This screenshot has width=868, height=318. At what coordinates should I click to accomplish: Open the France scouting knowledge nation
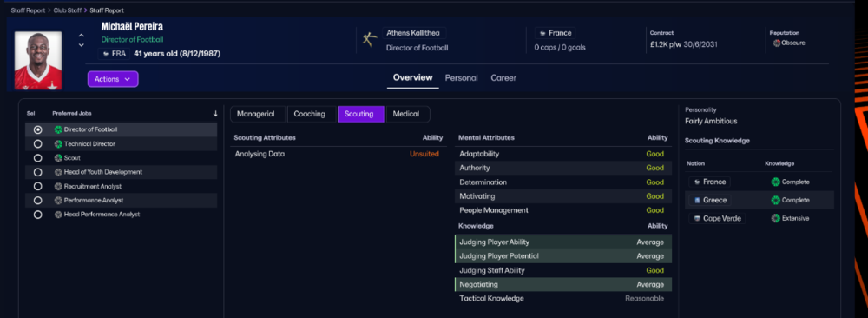710,182
